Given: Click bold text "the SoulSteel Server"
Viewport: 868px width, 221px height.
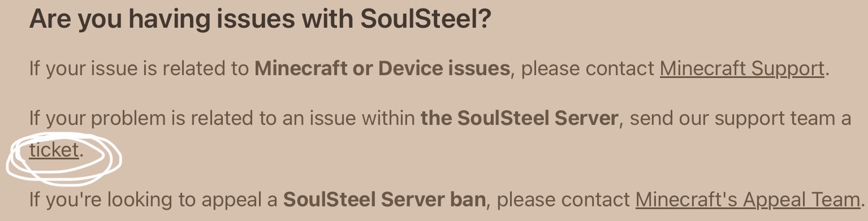Looking at the screenshot, I should (x=519, y=118).
